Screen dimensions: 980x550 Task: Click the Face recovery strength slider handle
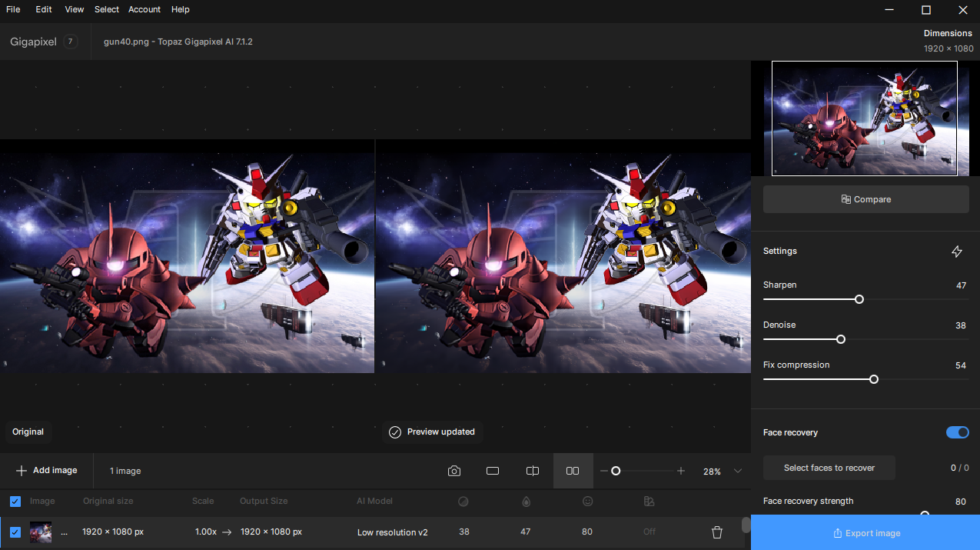tap(925, 514)
